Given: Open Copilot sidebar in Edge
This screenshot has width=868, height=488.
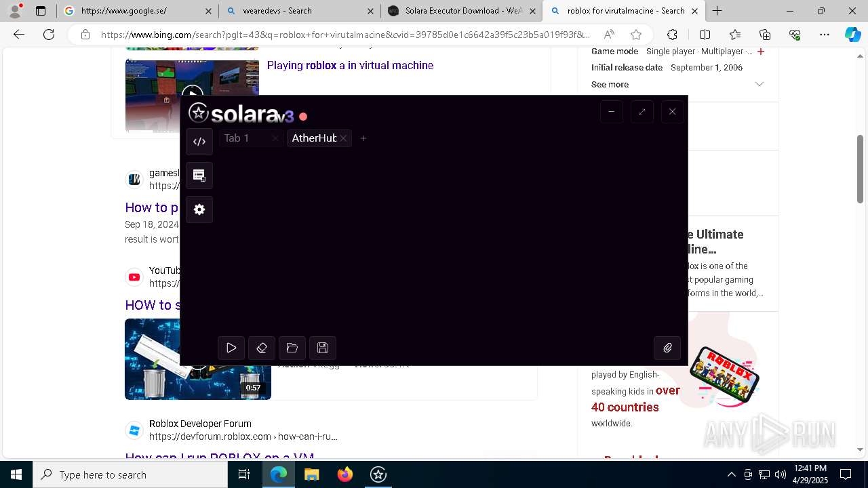Looking at the screenshot, I should [x=852, y=35].
